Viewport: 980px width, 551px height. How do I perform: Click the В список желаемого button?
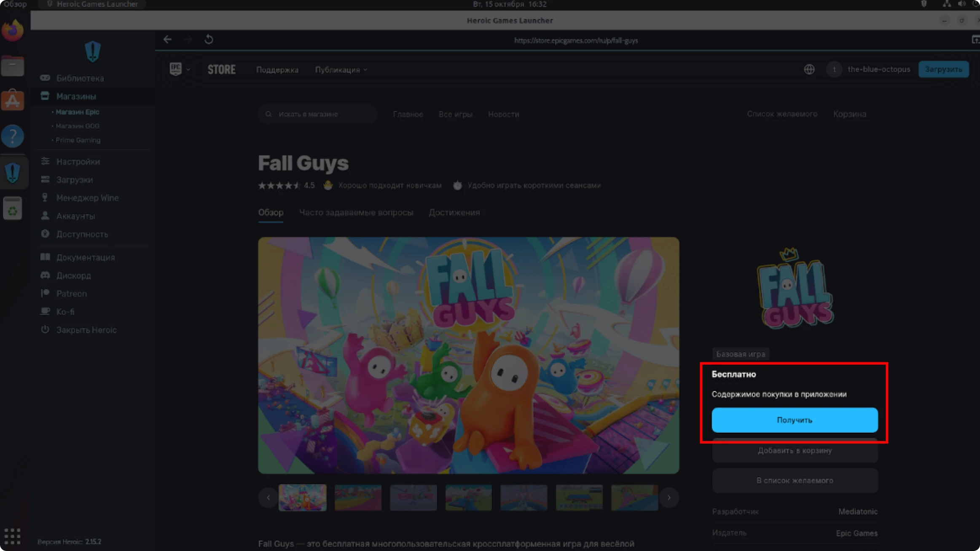[795, 481]
